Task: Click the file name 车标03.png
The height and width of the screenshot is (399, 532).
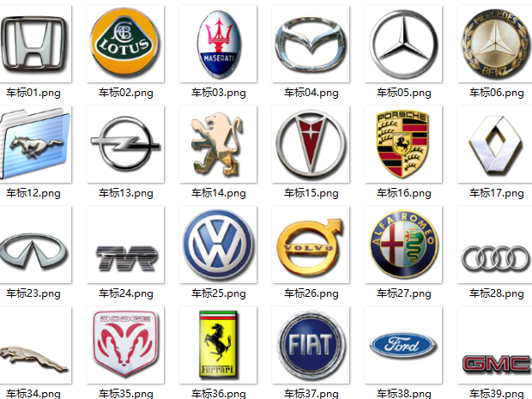Action: click(219, 93)
